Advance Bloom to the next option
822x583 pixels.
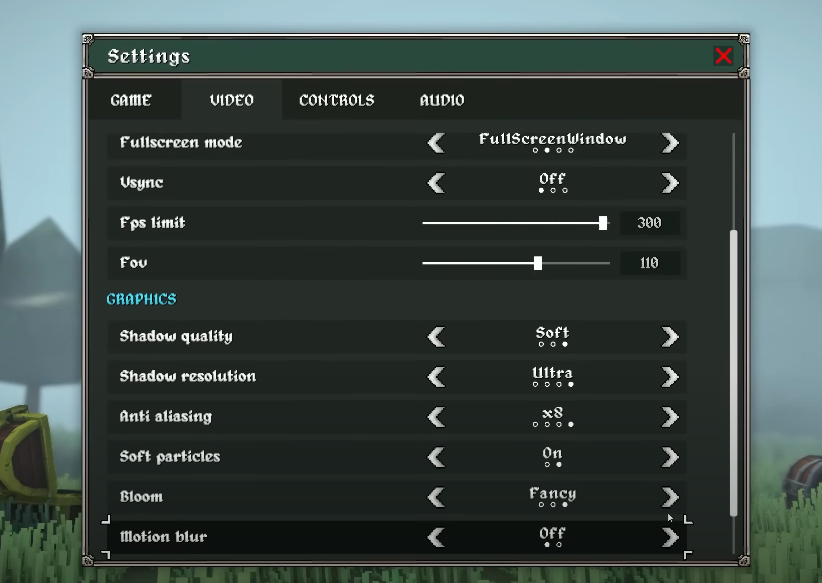(x=669, y=496)
